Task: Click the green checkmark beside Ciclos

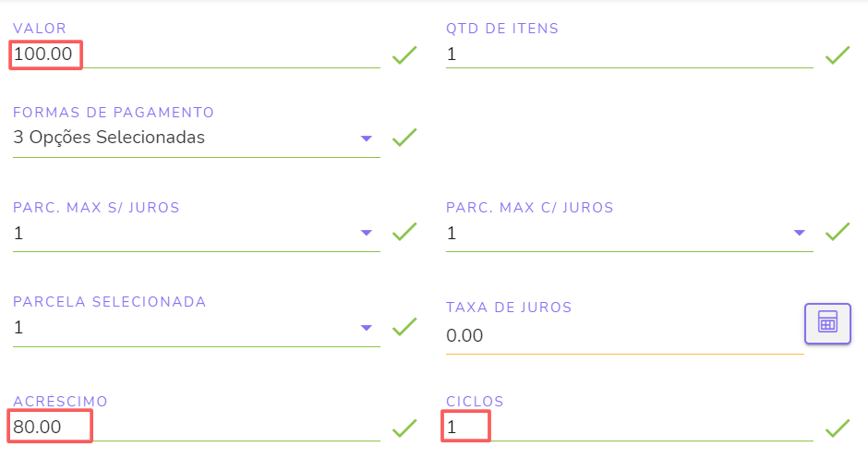Action: pos(838,428)
